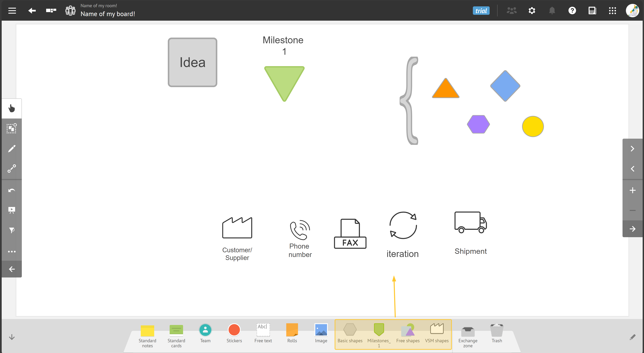The image size is (644, 353).
Task: Select the Phone number shape
Action: pos(300,230)
